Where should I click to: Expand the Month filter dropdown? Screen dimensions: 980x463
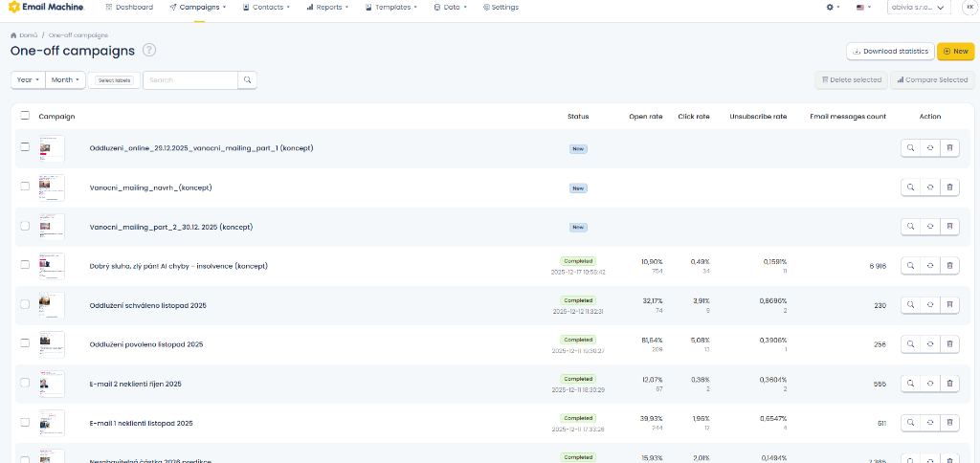click(x=66, y=80)
